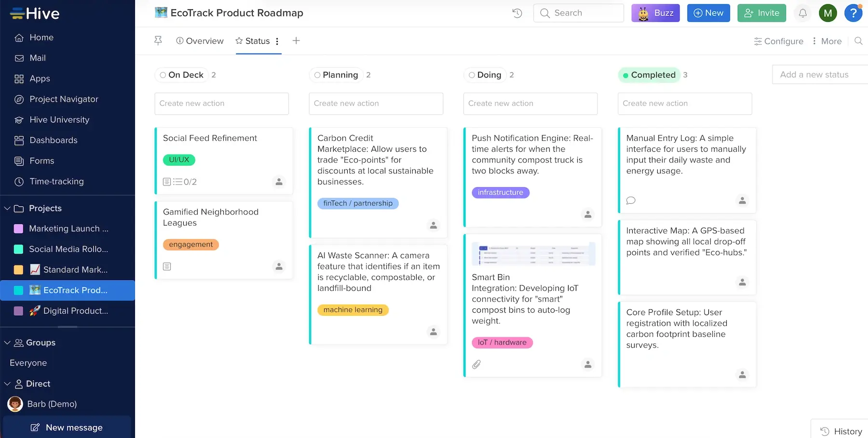868x438 pixels.
Task: Toggle the Planning status circle
Action: pyautogui.click(x=317, y=75)
